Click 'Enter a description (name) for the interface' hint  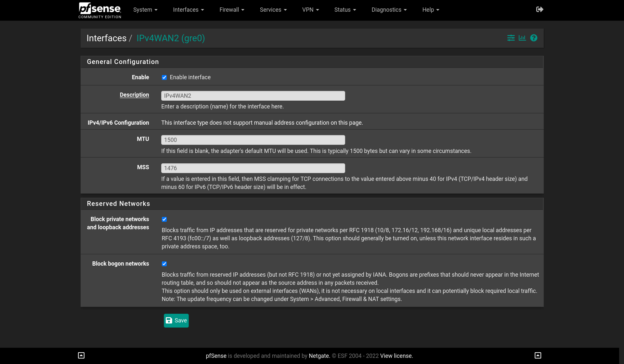point(222,107)
